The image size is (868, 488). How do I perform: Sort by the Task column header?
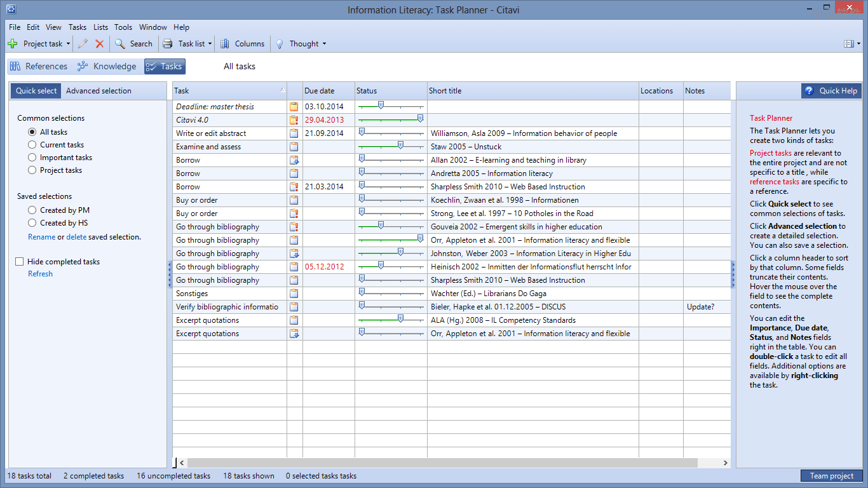(x=229, y=91)
